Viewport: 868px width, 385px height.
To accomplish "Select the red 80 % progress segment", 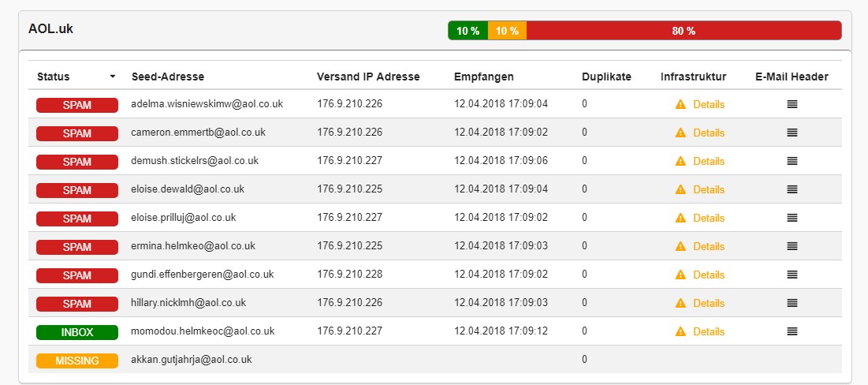I will pos(684,31).
